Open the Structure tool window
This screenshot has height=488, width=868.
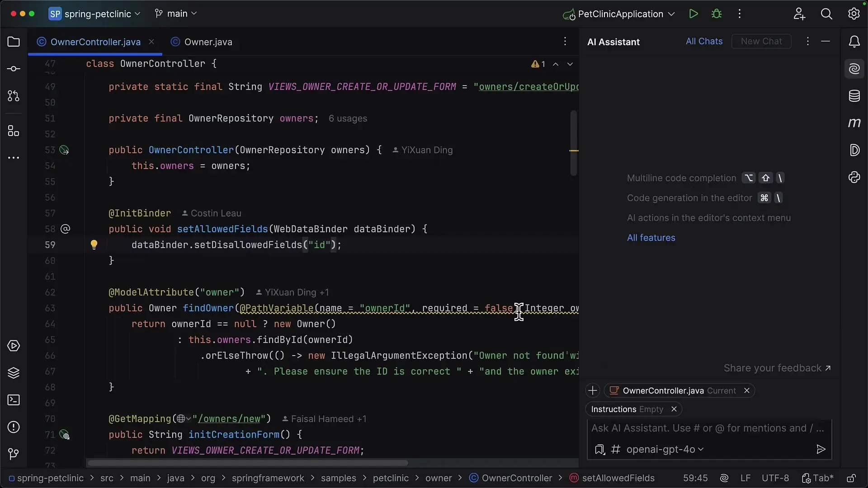(x=14, y=131)
